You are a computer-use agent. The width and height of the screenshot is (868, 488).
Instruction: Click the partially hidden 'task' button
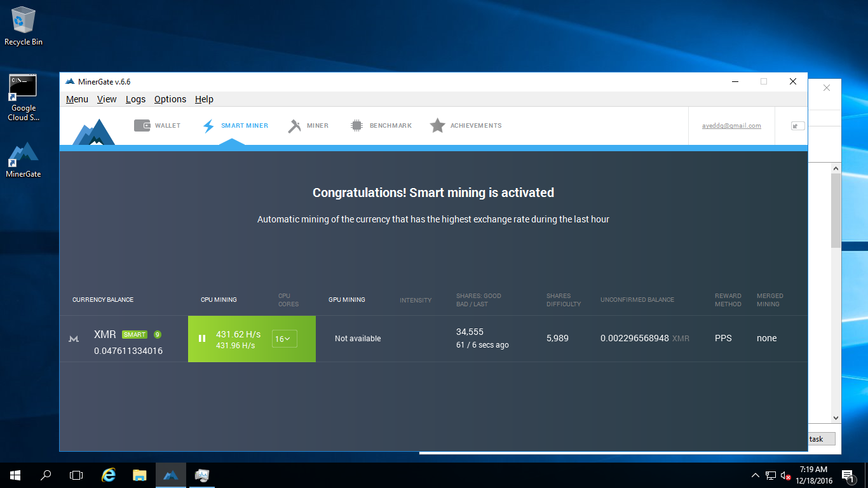822,439
